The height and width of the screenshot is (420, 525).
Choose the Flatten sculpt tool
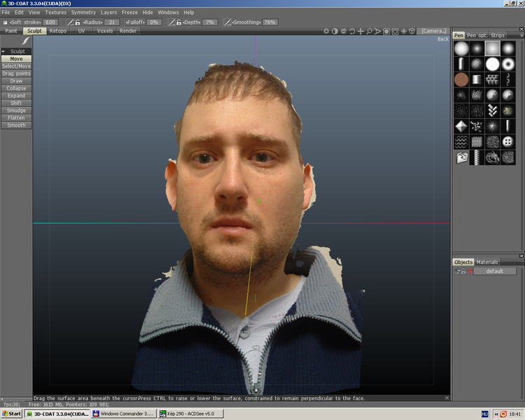click(16, 118)
